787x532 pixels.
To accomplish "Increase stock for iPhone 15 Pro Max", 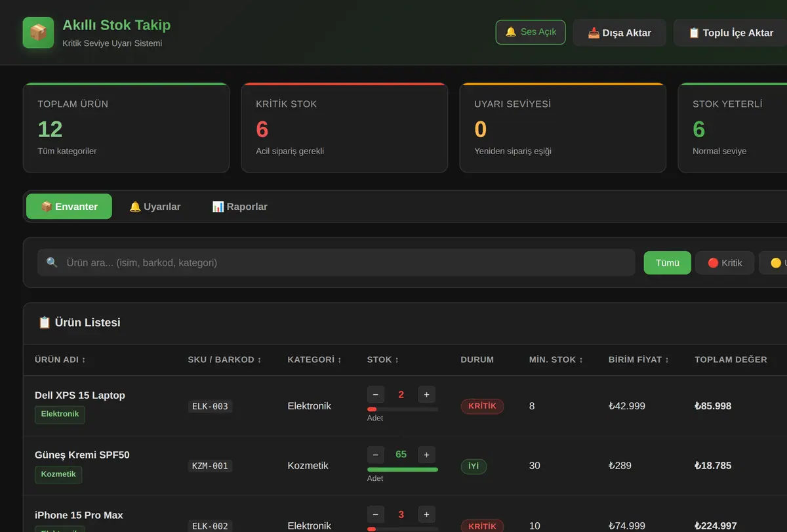I will (427, 514).
